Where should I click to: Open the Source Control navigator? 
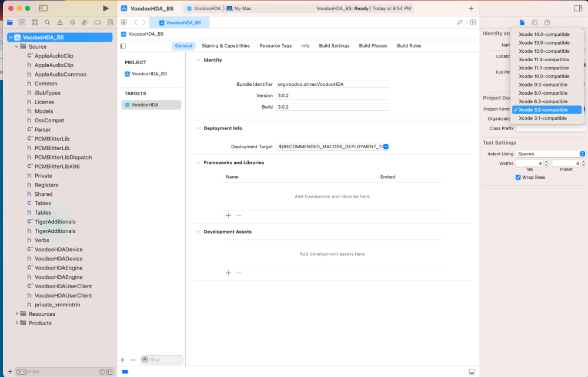22,22
